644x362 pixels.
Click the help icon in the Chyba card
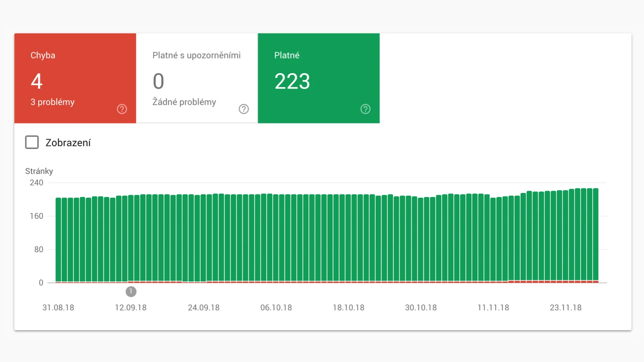pyautogui.click(x=122, y=109)
